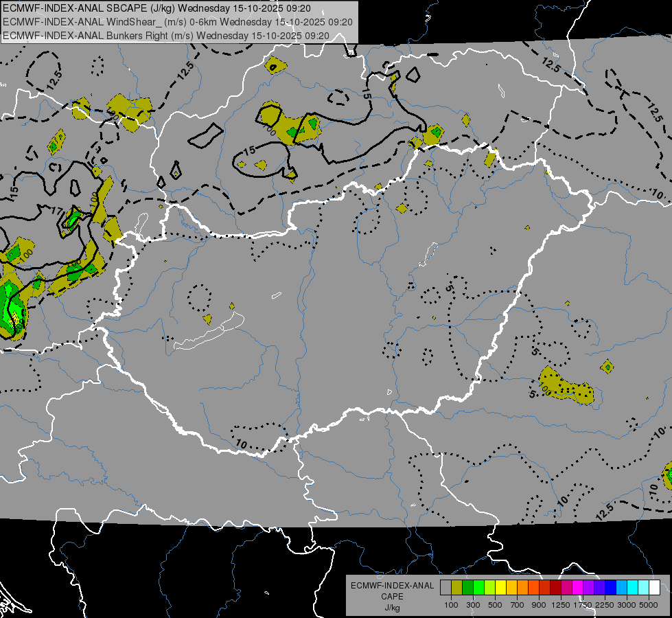Screen dimensions: 672x618
Task: Select the pure blue 2250 swatch
Action: point(610,588)
